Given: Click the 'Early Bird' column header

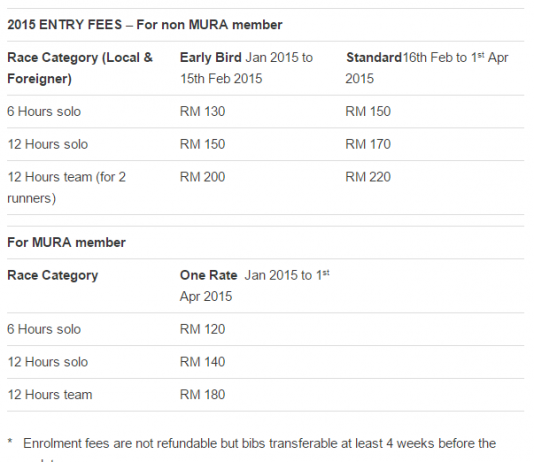Looking at the screenshot, I should (x=246, y=68).
